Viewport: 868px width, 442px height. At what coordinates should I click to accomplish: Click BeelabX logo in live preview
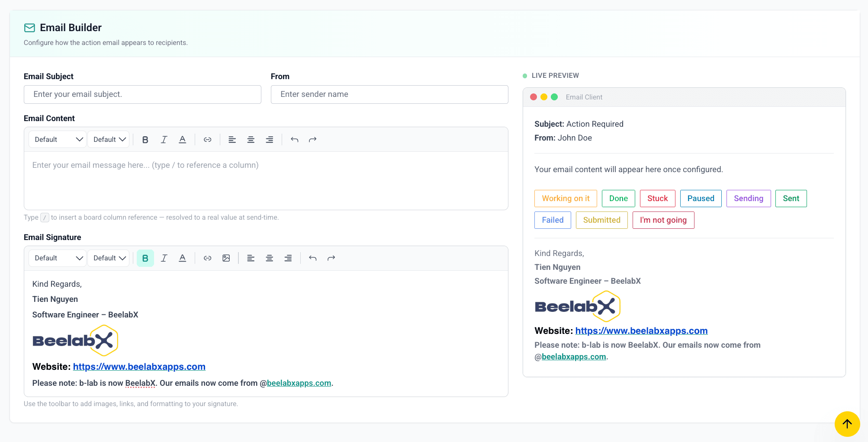point(578,306)
